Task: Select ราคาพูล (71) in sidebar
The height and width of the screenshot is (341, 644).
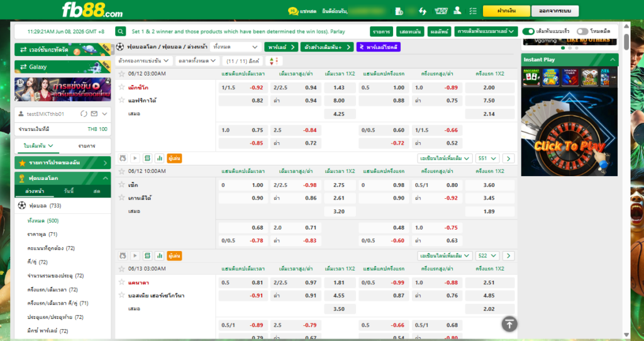Action: [x=42, y=234]
